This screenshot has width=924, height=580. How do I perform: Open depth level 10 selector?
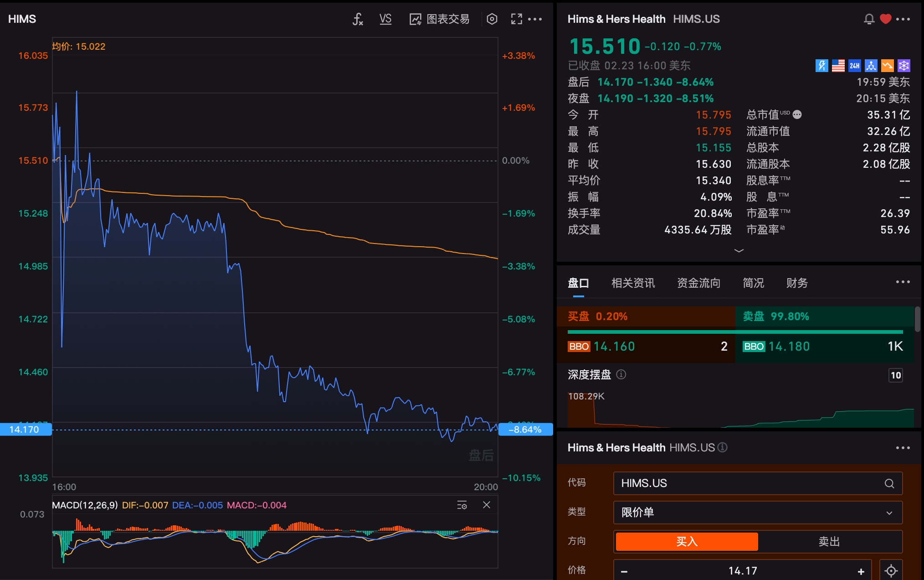895,375
